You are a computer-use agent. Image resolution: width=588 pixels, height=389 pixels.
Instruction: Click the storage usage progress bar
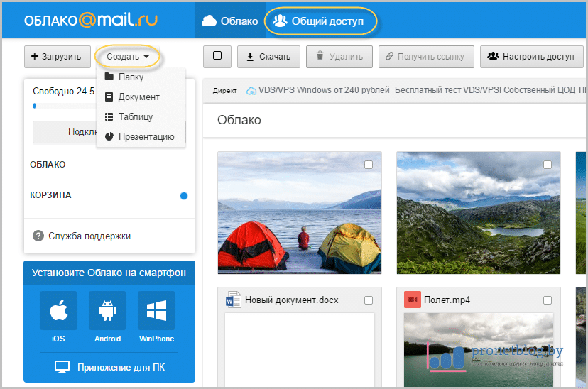pyautogui.click(x=64, y=106)
